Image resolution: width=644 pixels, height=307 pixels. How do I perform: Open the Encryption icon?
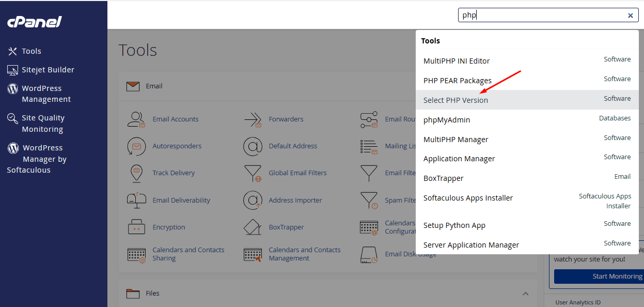click(x=136, y=227)
